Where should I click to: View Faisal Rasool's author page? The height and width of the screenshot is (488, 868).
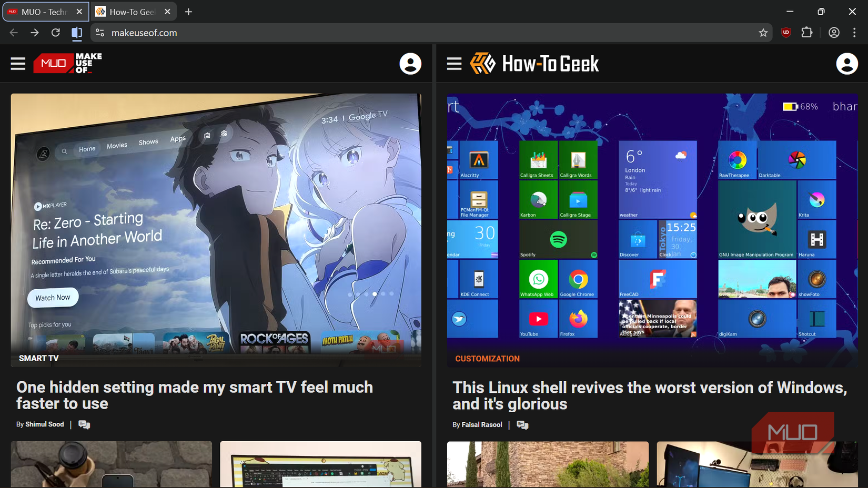[x=482, y=424]
